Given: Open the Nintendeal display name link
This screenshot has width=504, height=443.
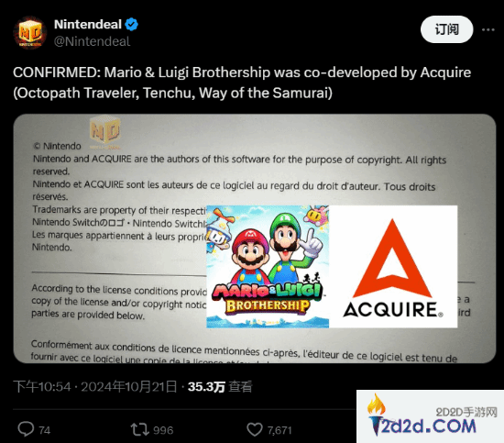Looking at the screenshot, I should 88,24.
